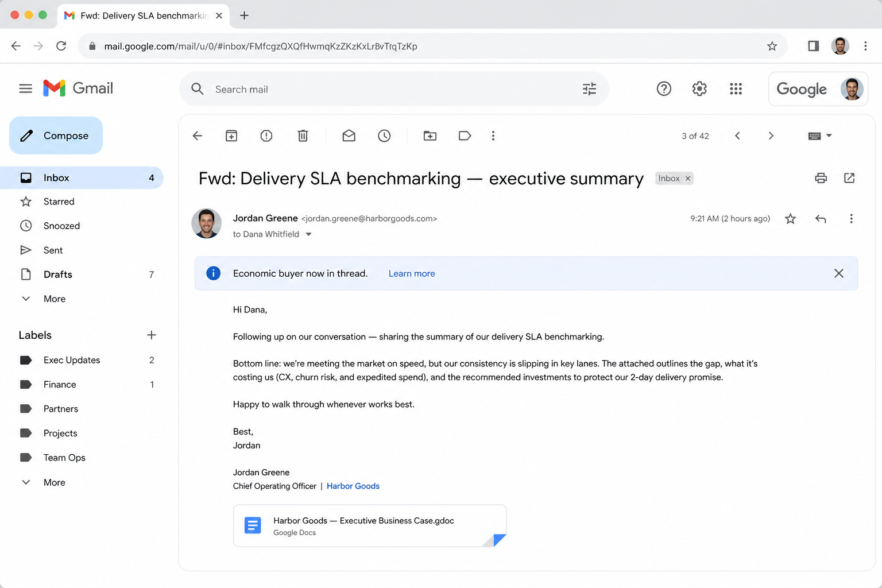The width and height of the screenshot is (882, 588).
Task: Toggle the main menu hamburger
Action: [x=25, y=88]
